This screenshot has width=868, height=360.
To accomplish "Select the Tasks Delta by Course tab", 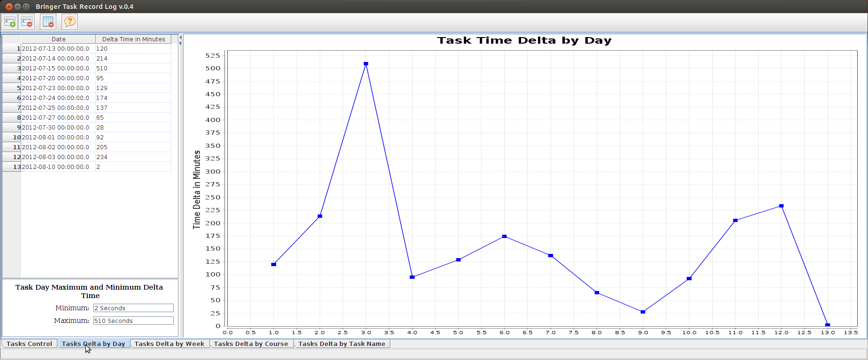I will pos(251,344).
